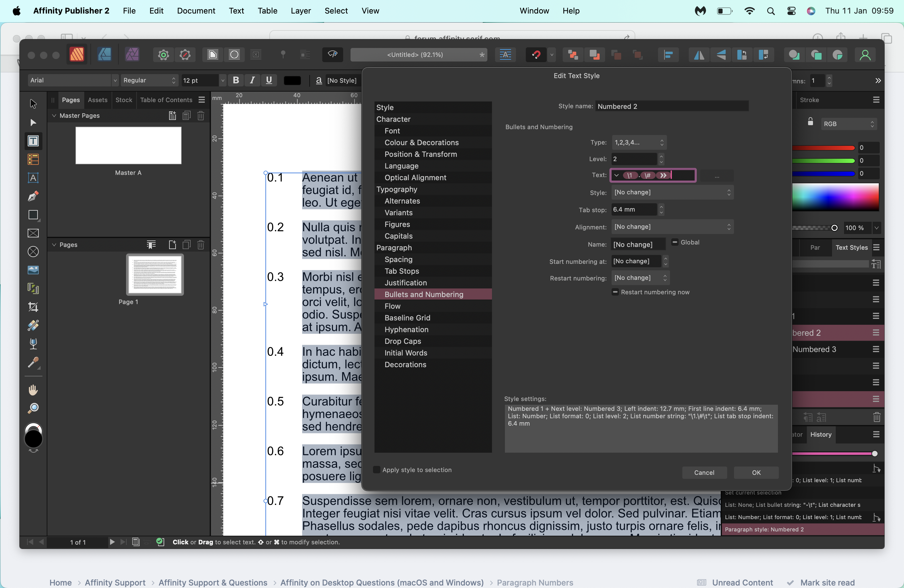
Task: Click Flip Horizontal toolbar icon
Action: pos(699,55)
